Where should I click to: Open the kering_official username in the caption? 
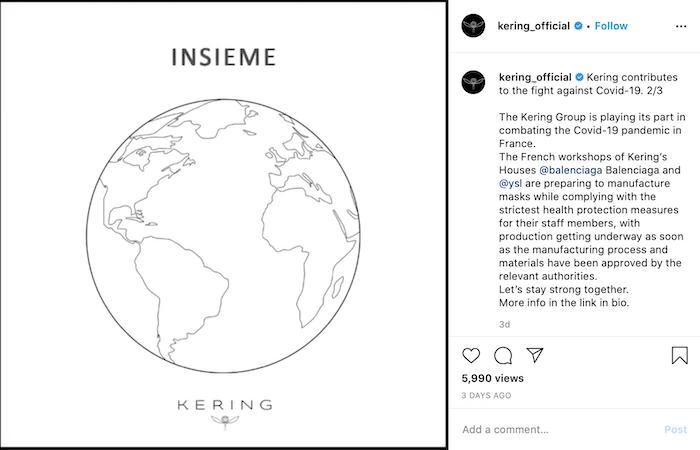[534, 77]
